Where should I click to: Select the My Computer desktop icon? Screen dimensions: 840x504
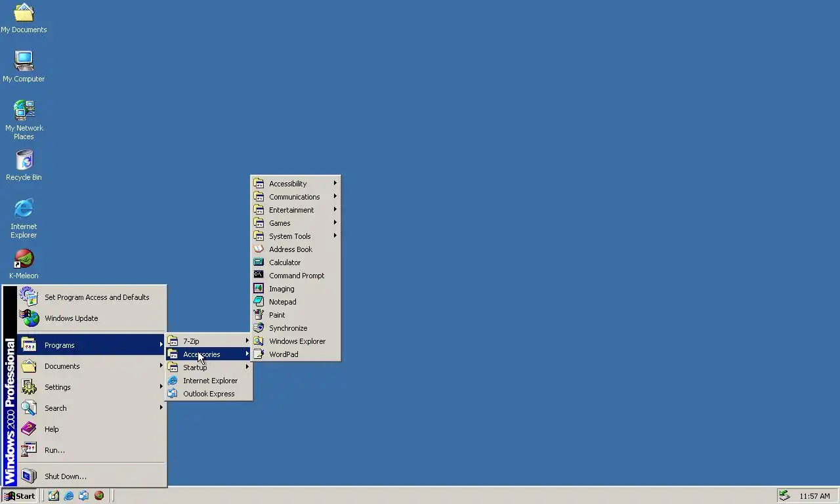(x=24, y=67)
